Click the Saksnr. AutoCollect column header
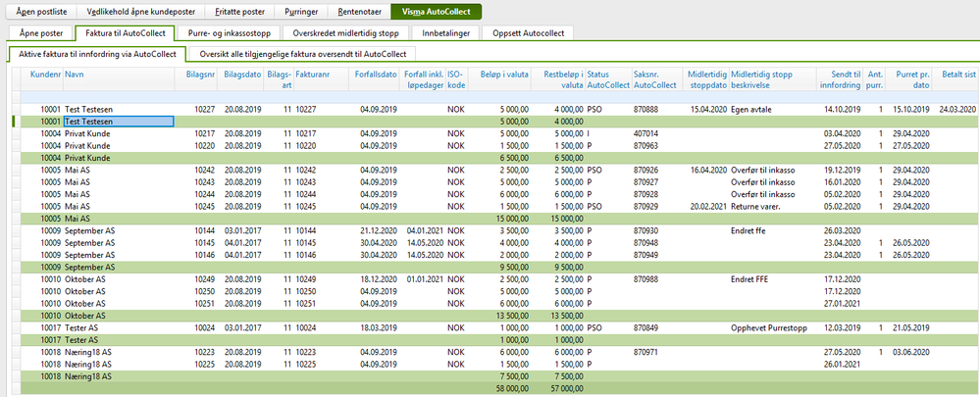 (x=657, y=78)
